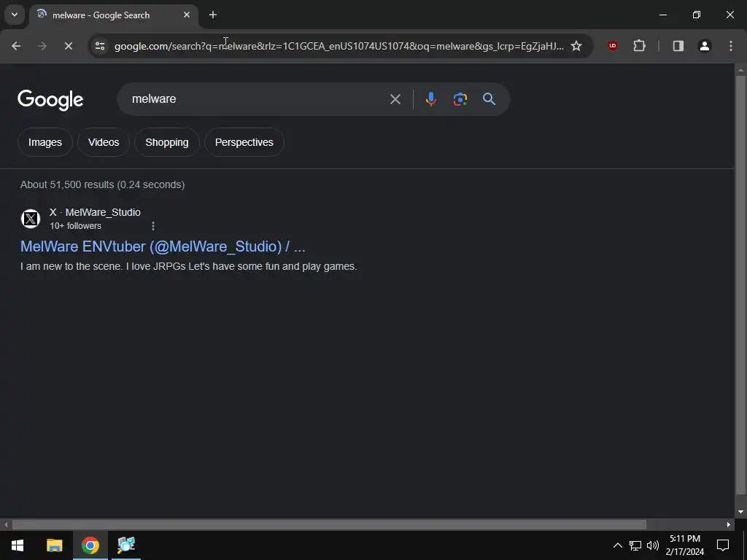Open a new browser tab
Image resolution: width=747 pixels, height=560 pixels.
click(213, 15)
